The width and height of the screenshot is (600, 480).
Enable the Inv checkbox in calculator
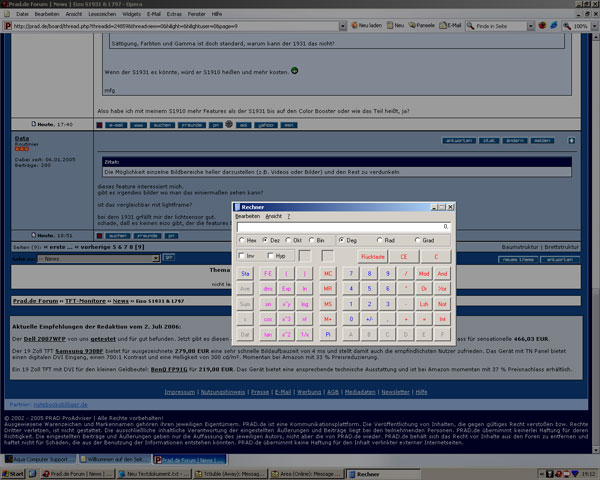(x=243, y=256)
